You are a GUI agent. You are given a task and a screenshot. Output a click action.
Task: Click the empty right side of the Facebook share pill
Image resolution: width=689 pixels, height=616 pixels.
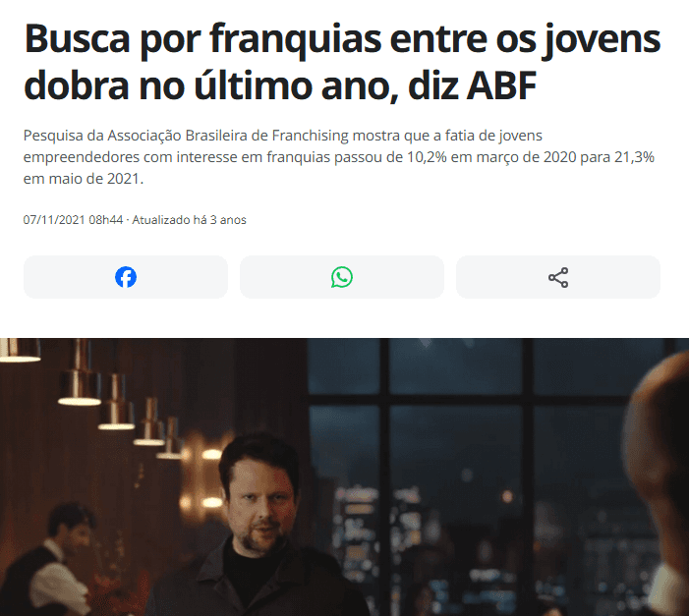click(x=183, y=277)
